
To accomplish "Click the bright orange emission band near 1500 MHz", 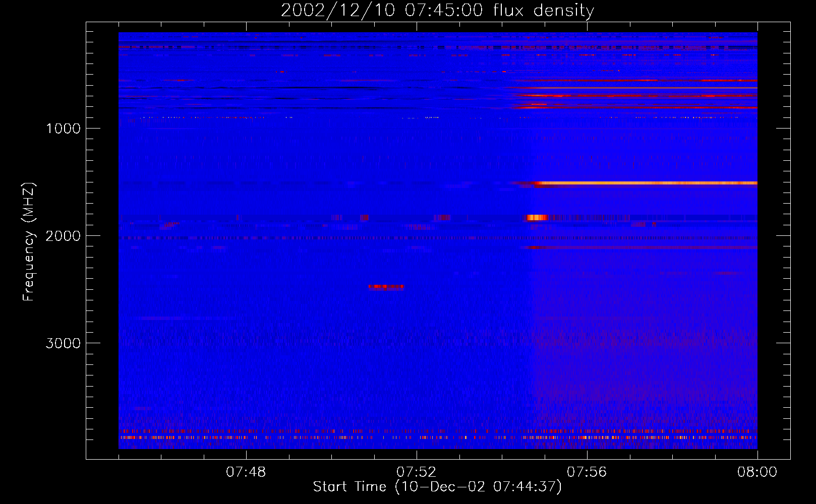I will coord(646,183).
